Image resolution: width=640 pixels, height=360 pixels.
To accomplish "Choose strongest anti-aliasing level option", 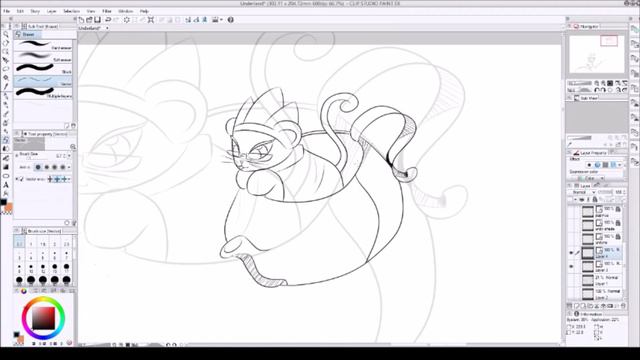I will (x=62, y=167).
